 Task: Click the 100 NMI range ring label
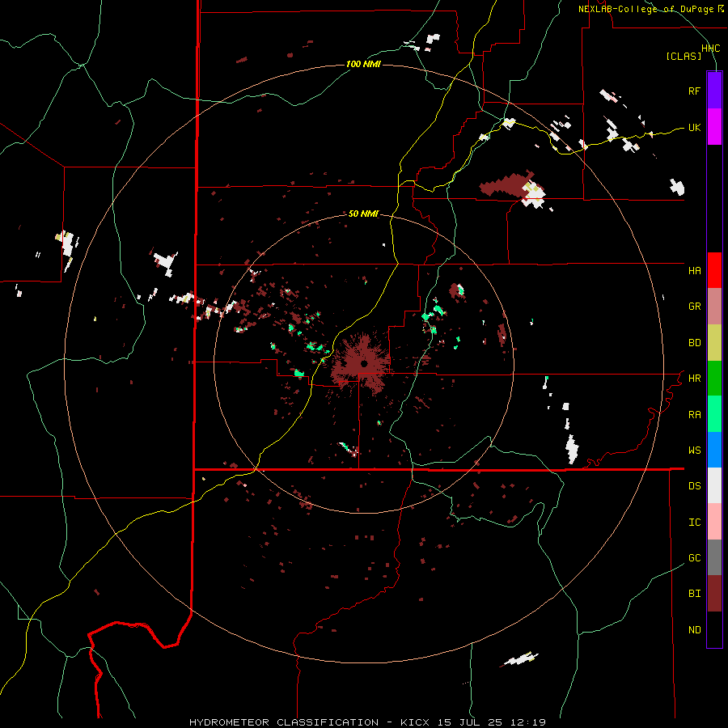coord(363,64)
